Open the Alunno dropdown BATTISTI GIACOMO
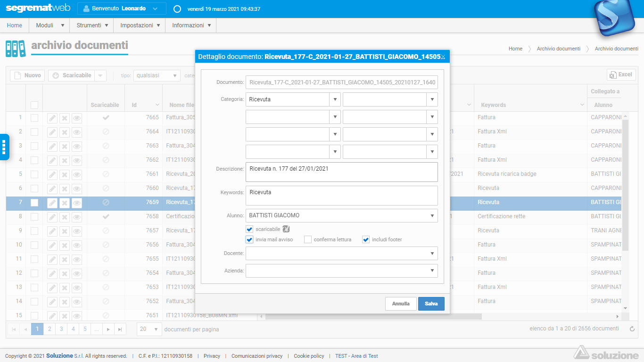Screen dimensions: 644x362 coord(342,215)
